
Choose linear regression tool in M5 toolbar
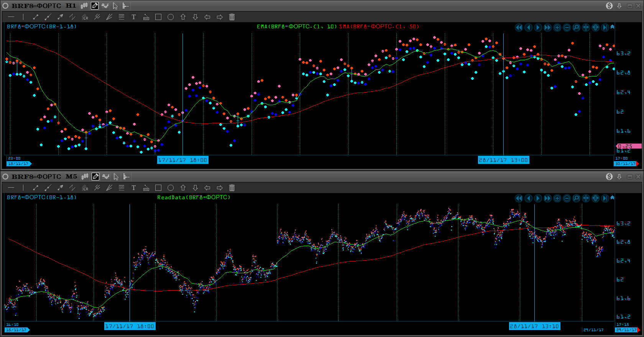pyautogui.click(x=85, y=188)
